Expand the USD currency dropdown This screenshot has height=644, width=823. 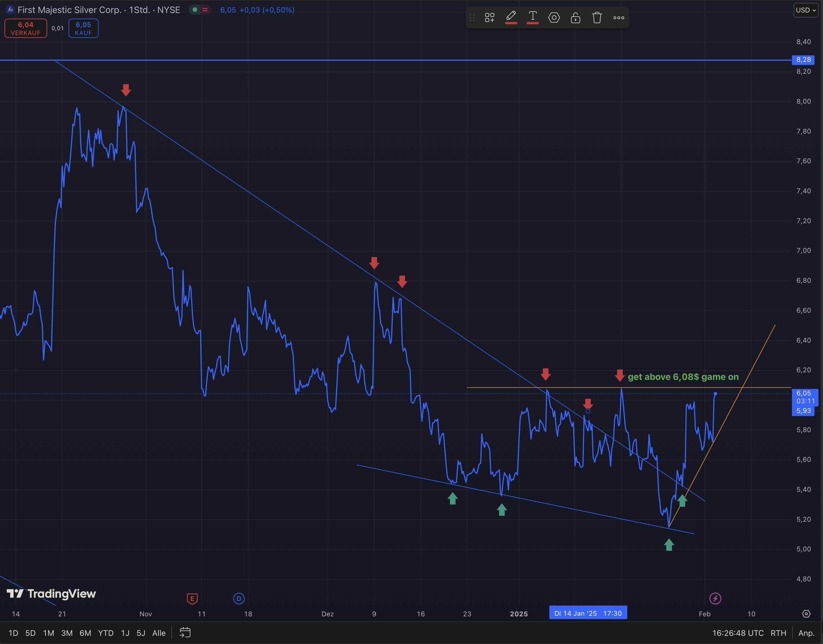click(x=806, y=10)
